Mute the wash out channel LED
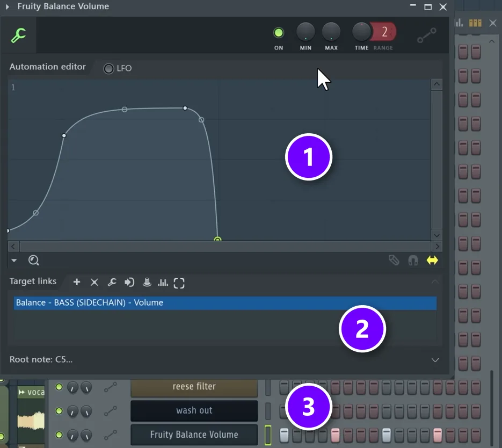 click(59, 411)
